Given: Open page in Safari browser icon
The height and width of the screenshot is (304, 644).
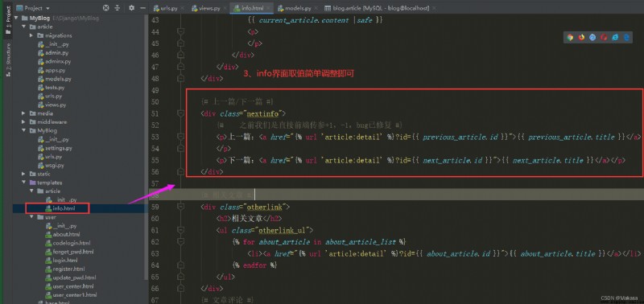Looking at the screenshot, I should (592, 37).
